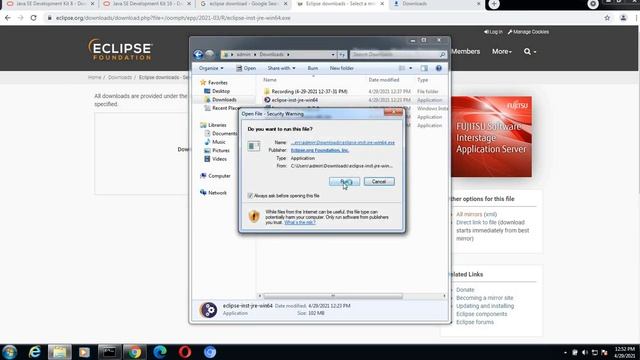Toggle 'Always ask before opening this file' checkbox

pos(250,196)
